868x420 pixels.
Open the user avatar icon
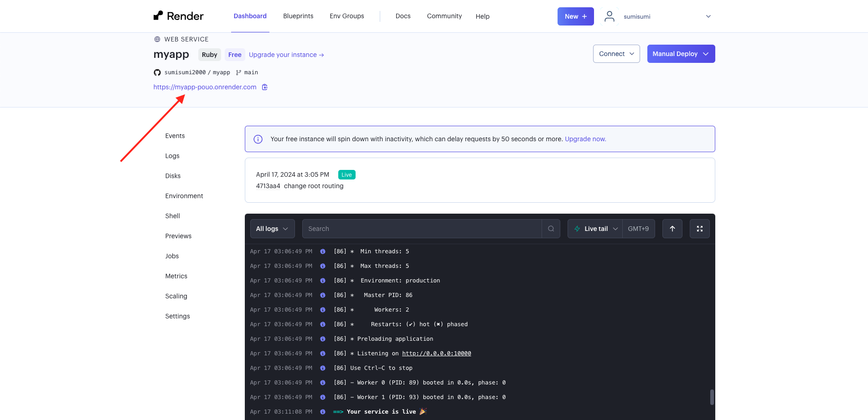pyautogui.click(x=610, y=16)
